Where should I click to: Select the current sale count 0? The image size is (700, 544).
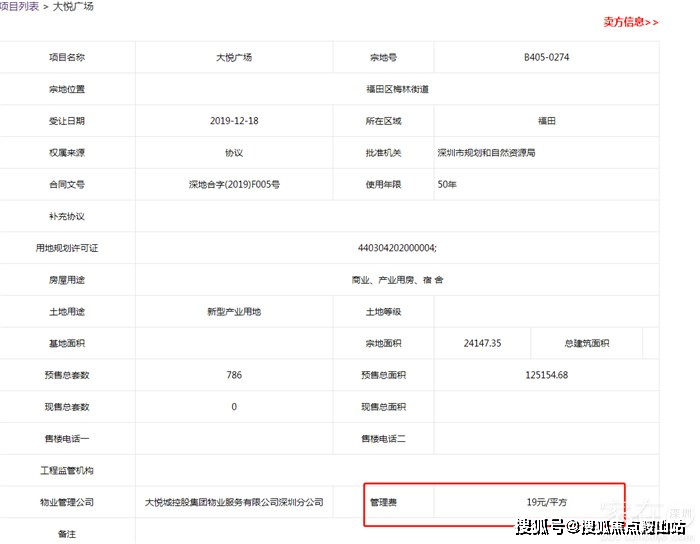pyautogui.click(x=234, y=407)
